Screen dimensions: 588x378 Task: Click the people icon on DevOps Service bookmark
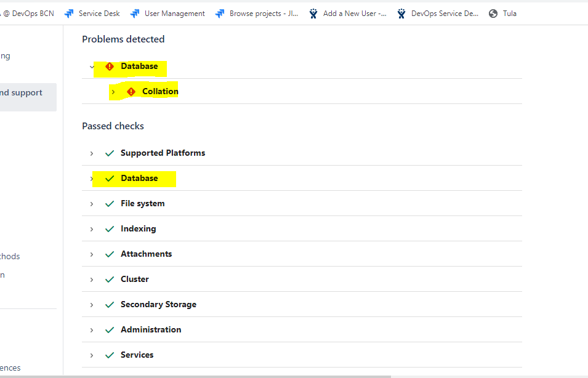point(401,12)
